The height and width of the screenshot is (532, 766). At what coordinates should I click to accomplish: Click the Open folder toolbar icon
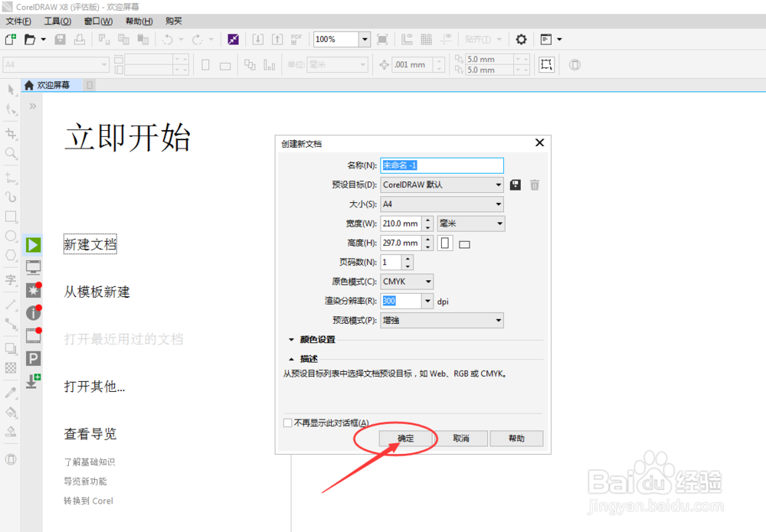coord(30,39)
